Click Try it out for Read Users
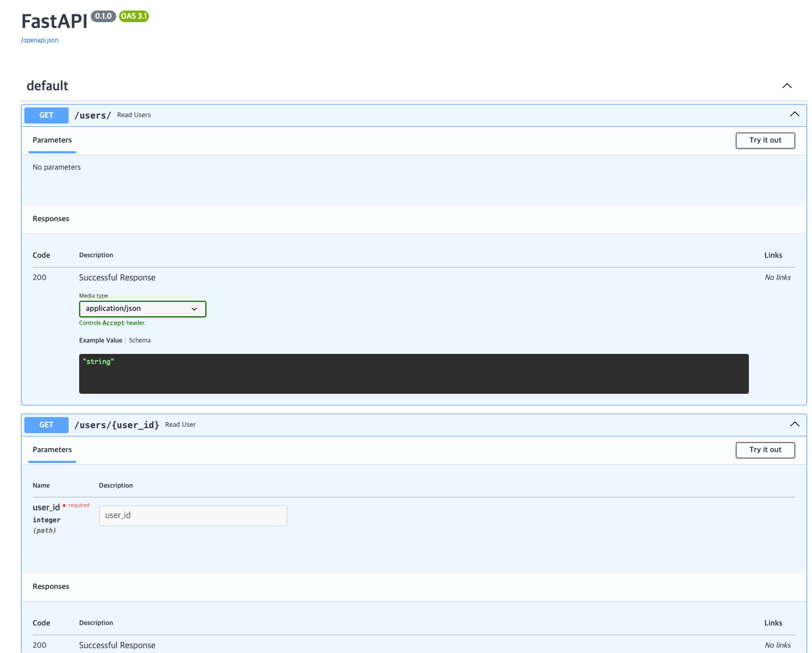This screenshot has height=653, width=812. coord(765,141)
